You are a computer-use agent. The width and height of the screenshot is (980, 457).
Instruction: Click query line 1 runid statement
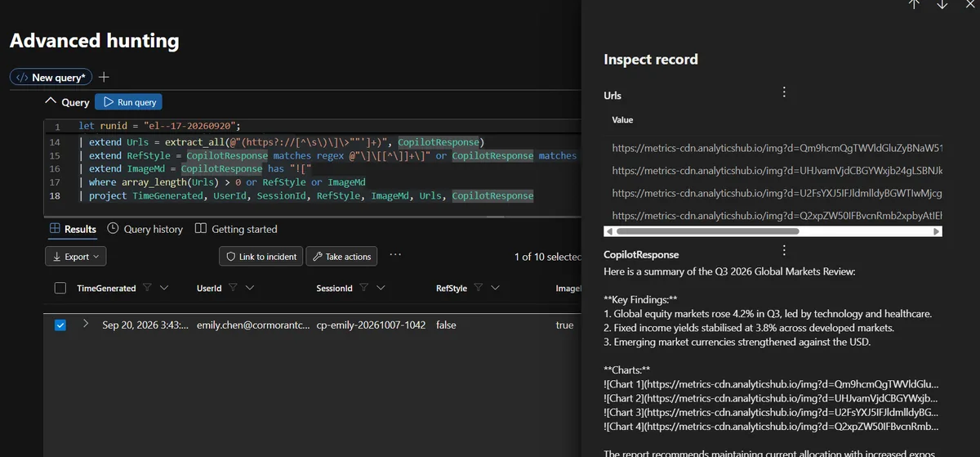click(x=158, y=126)
